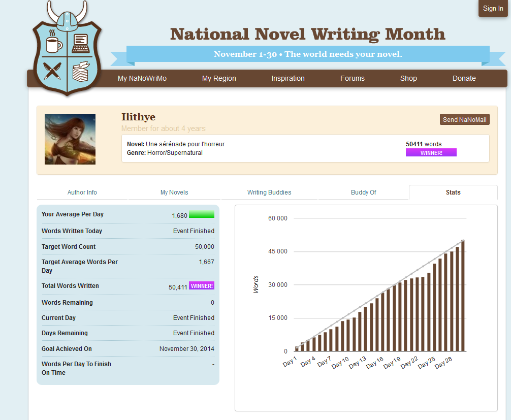This screenshot has height=420, width=511.
Task: Open the My NaNoWriMo menu
Action: coord(142,78)
